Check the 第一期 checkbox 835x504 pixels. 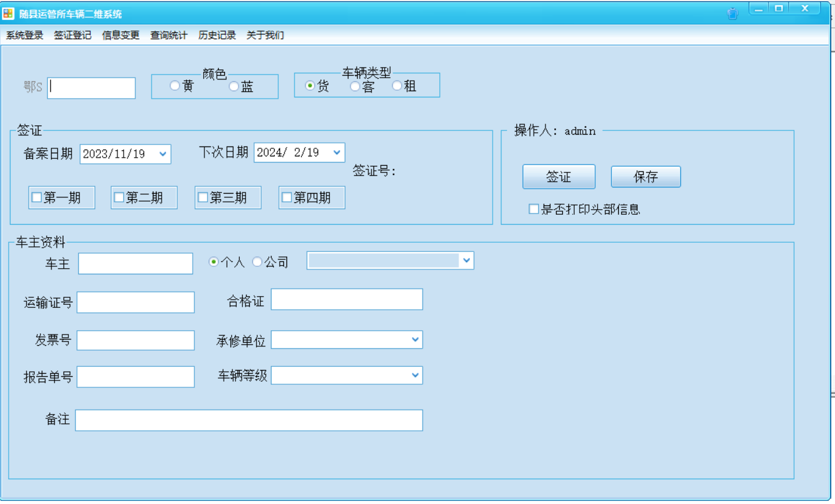[37, 197]
